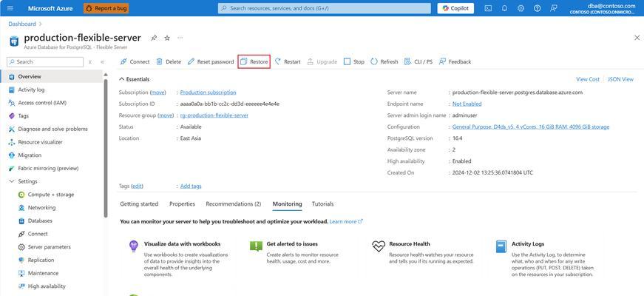Click Feedback in the command toolbar
Screen dimensions: 644x296
(x=455, y=61)
